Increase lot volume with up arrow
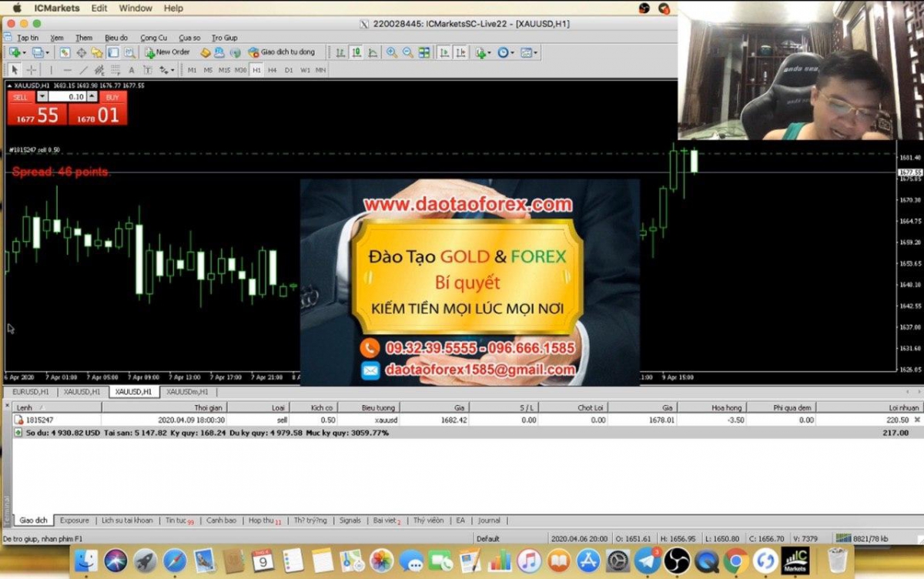Screen dimensions: 924x579 pos(92,97)
